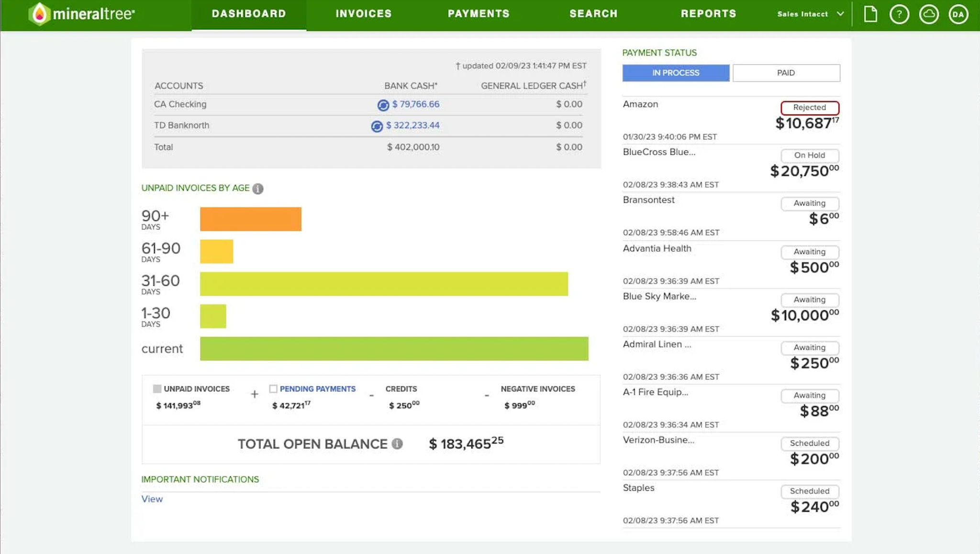Show info for Unpaid Invoices by Age
The image size is (980, 554).
pyautogui.click(x=258, y=189)
